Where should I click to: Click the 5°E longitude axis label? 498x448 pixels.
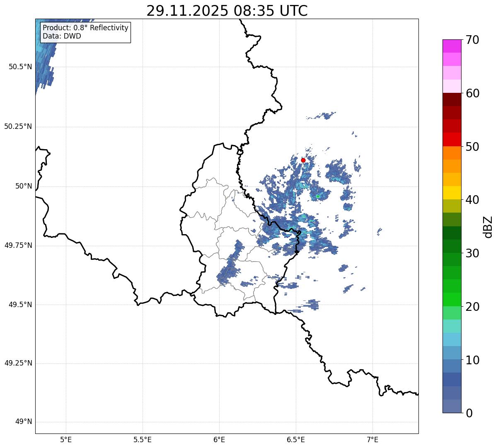(x=66, y=439)
